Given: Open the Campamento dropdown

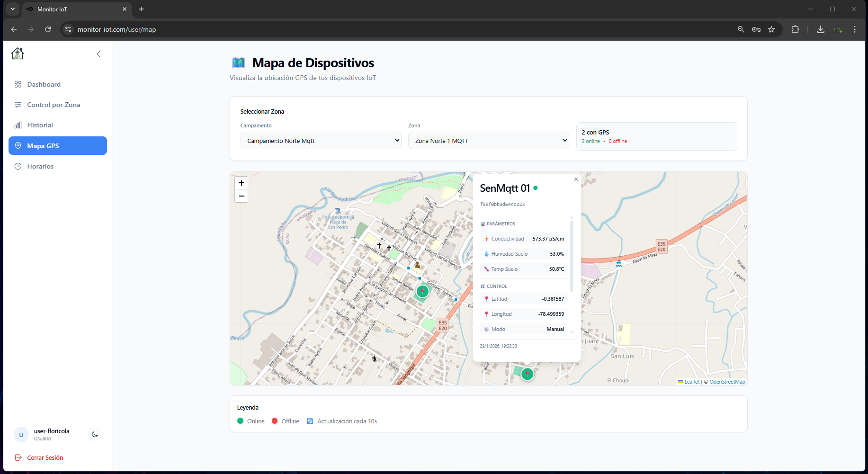Looking at the screenshot, I should pyautogui.click(x=321, y=141).
